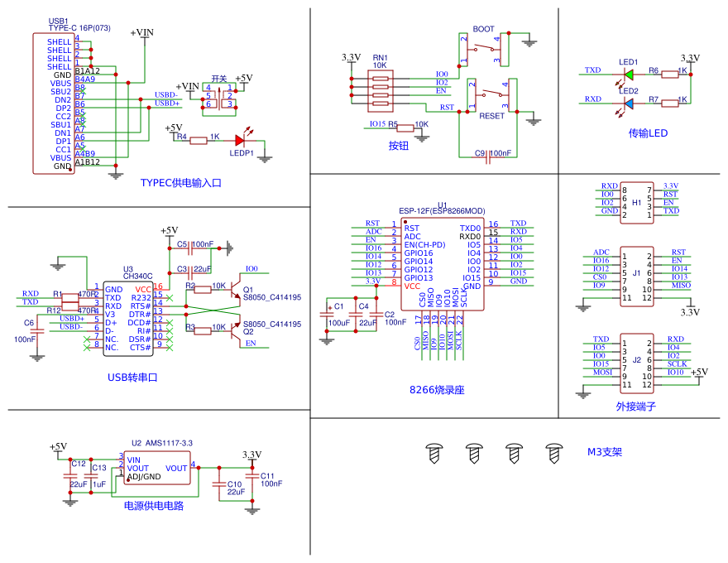Click the 外接端子 section label
Viewport: 728px width, 563px height.
[635, 407]
